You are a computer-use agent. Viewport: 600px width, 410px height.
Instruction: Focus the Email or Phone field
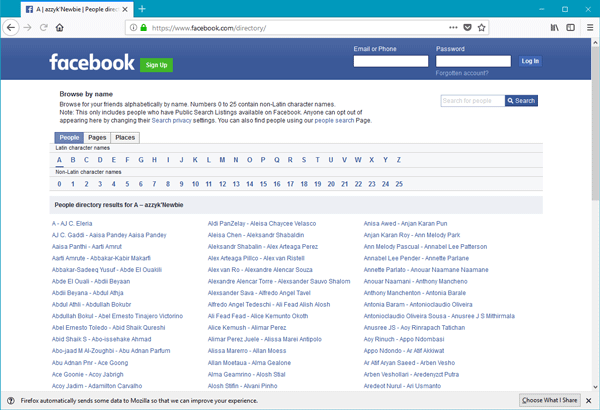(391, 61)
